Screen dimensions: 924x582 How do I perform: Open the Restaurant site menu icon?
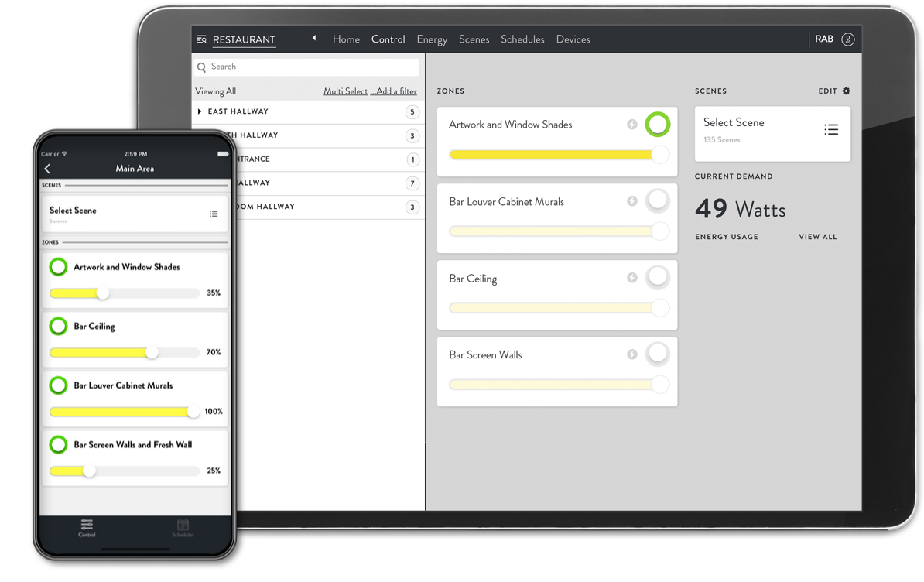pyautogui.click(x=202, y=39)
